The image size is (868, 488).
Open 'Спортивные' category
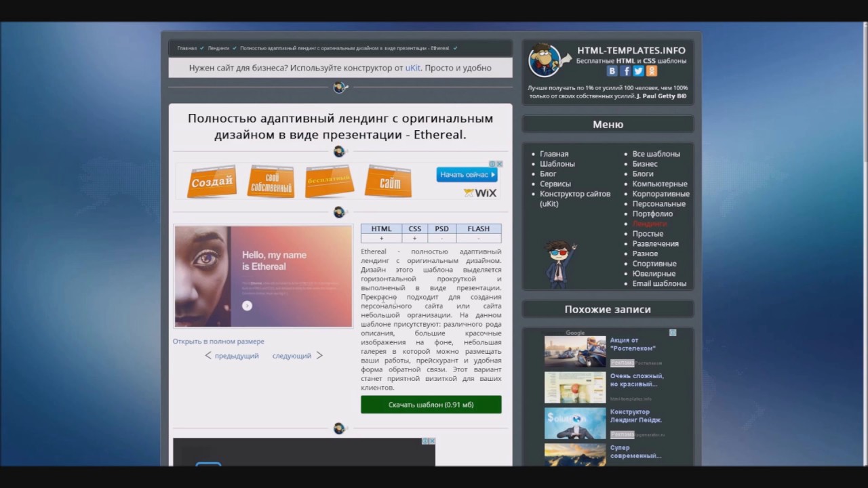(x=654, y=264)
